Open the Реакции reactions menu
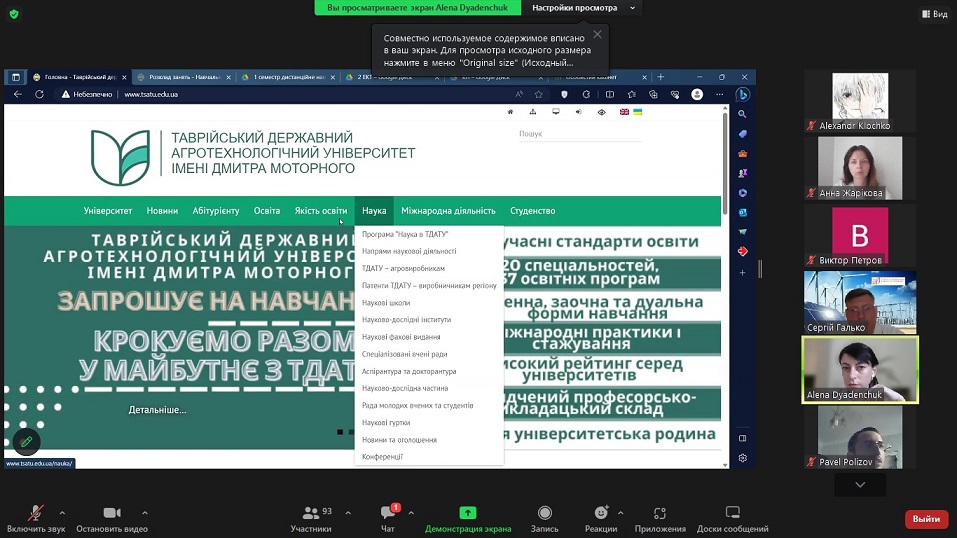Image resolution: width=957 pixels, height=538 pixels. click(x=601, y=519)
